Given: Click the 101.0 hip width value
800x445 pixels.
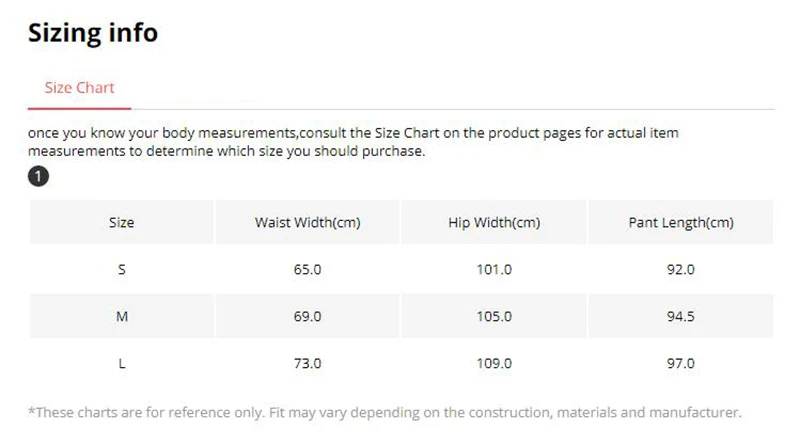Looking at the screenshot, I should pyautogui.click(x=494, y=269).
